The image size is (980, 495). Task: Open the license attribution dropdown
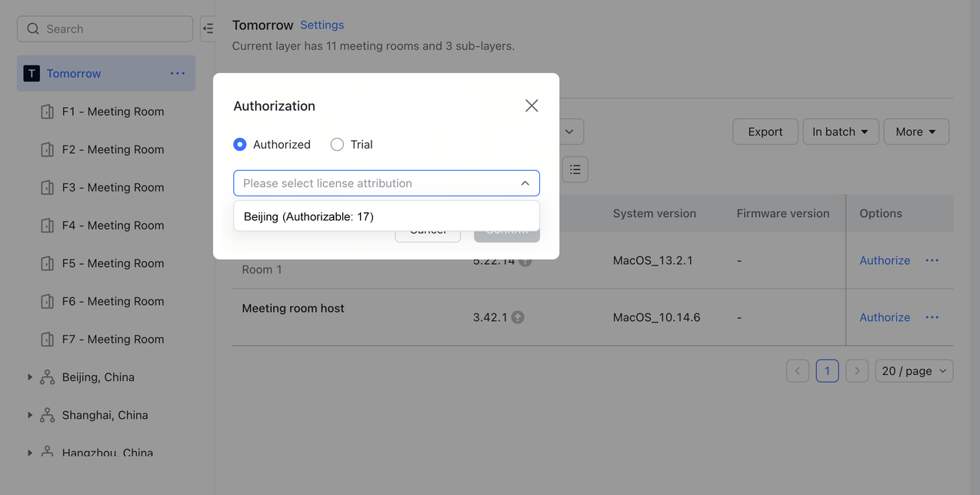(x=386, y=183)
